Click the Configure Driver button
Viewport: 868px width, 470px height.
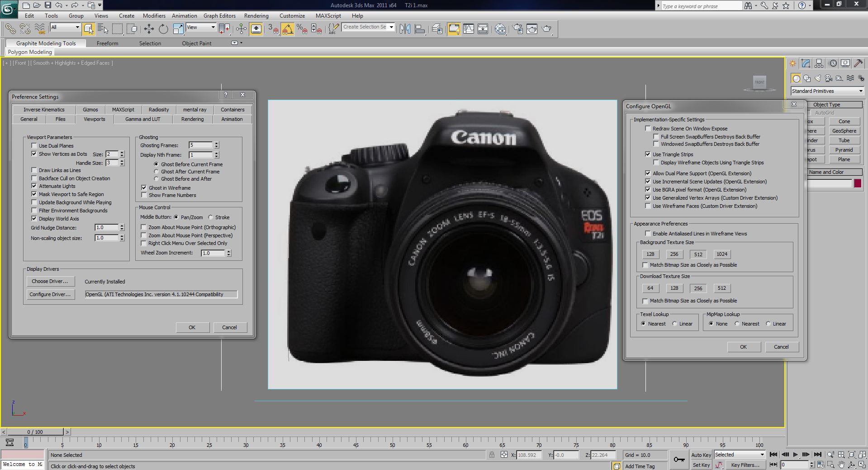(50, 294)
